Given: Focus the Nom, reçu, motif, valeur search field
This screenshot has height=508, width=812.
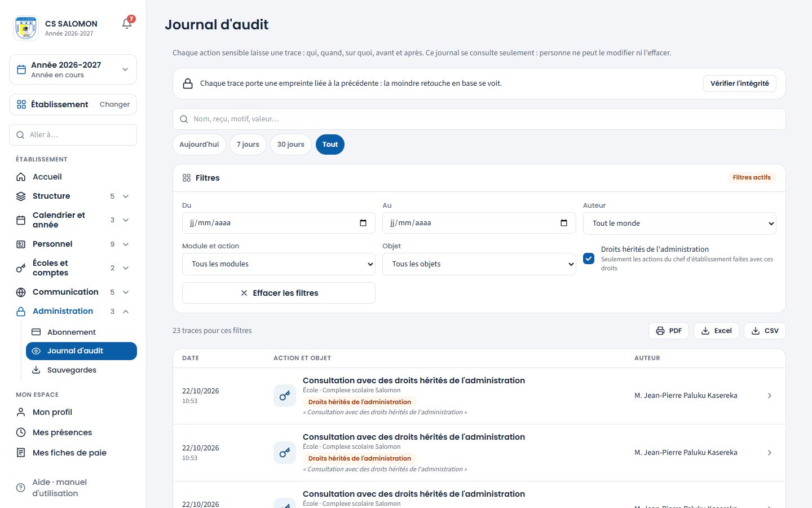Looking at the screenshot, I should [x=479, y=119].
